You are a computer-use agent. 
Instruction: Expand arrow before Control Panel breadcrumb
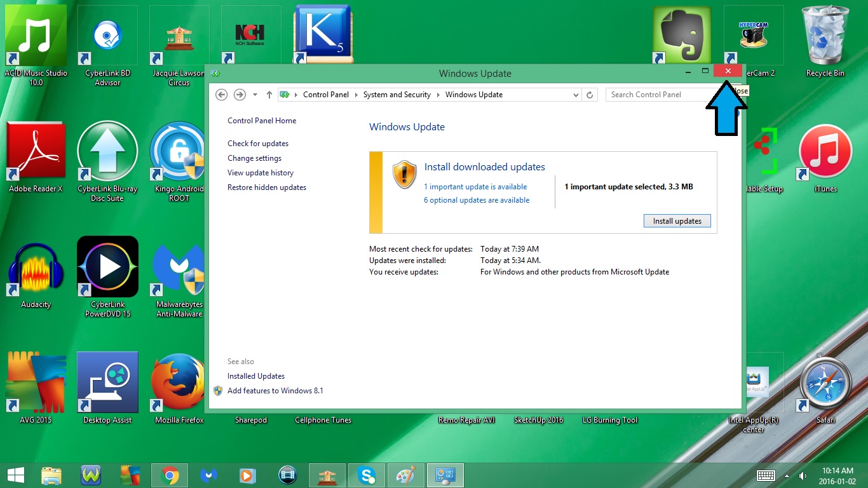[x=296, y=95]
